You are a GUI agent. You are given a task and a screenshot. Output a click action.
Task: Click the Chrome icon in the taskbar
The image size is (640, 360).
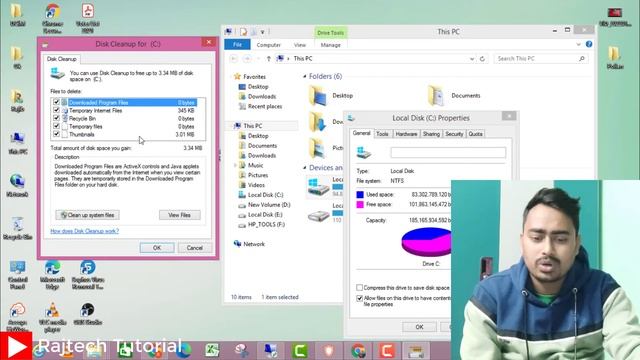[x=358, y=350]
